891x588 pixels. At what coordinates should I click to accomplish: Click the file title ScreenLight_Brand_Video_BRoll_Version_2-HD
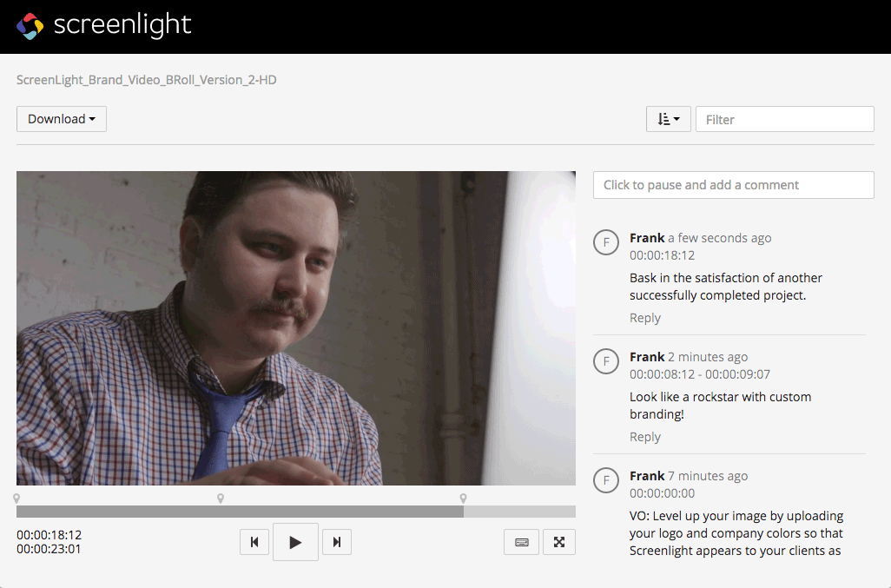click(147, 80)
